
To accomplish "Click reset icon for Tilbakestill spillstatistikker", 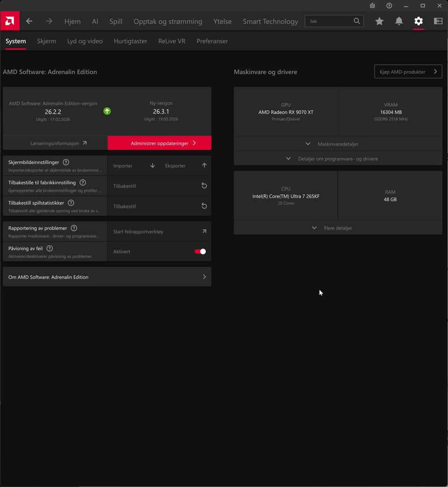I will click(x=204, y=206).
